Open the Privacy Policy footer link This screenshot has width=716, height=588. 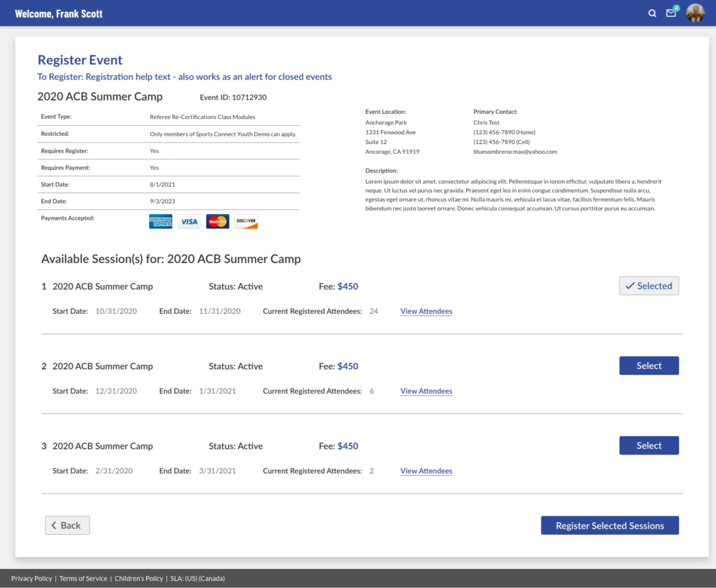[x=31, y=578]
